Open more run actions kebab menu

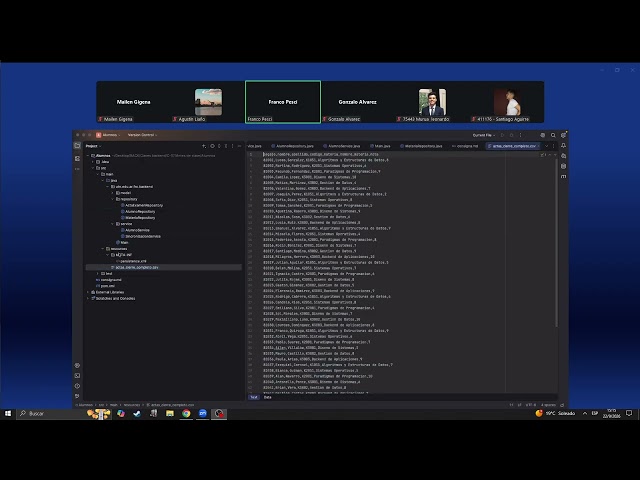coord(520,135)
